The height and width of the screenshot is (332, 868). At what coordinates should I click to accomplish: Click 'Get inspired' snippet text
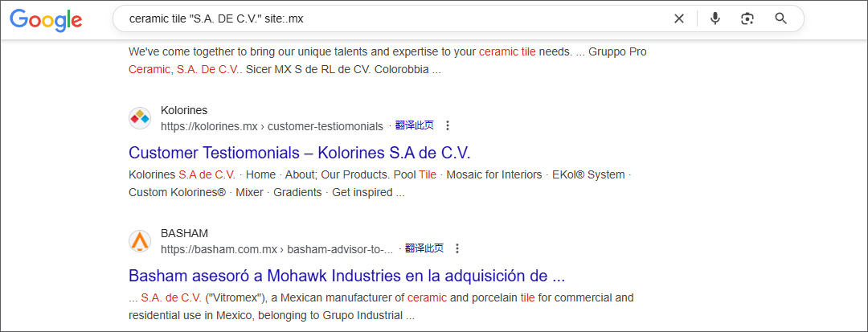click(x=362, y=193)
